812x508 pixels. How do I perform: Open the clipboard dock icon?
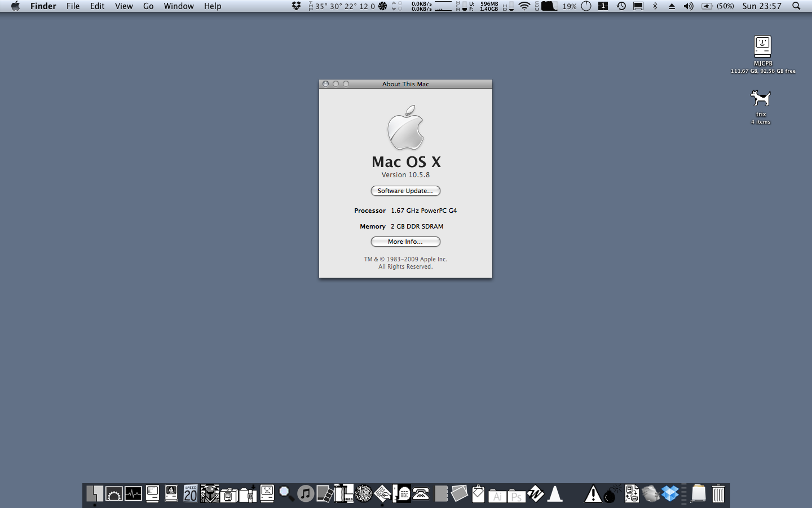(x=478, y=494)
